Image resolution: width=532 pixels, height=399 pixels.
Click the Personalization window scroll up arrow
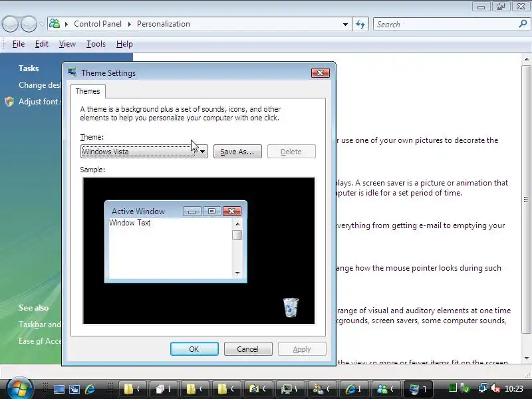(526, 59)
